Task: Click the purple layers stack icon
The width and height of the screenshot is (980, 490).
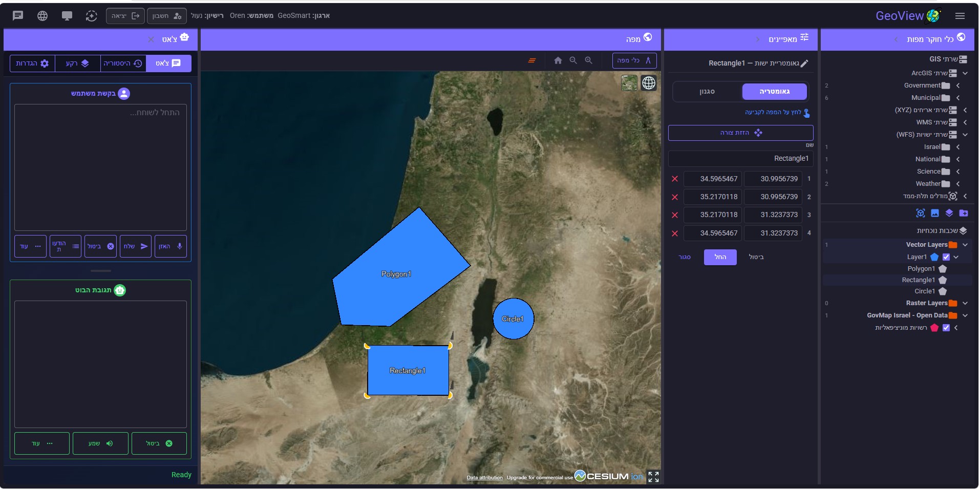Action: tap(949, 213)
